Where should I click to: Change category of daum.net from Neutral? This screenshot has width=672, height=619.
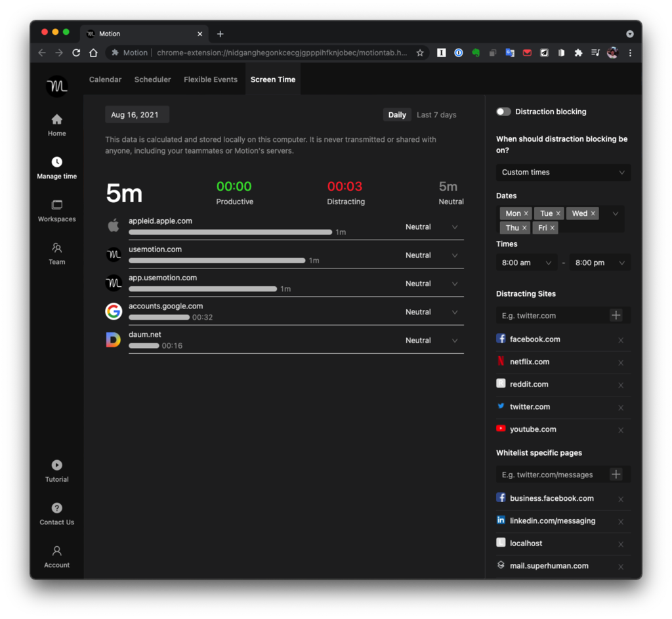pos(432,340)
